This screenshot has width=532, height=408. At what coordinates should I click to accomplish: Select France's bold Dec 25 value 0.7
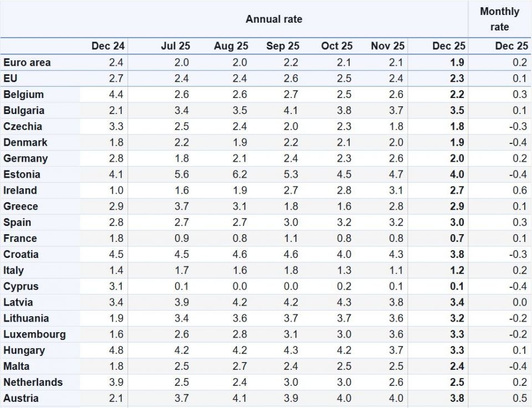click(x=457, y=239)
